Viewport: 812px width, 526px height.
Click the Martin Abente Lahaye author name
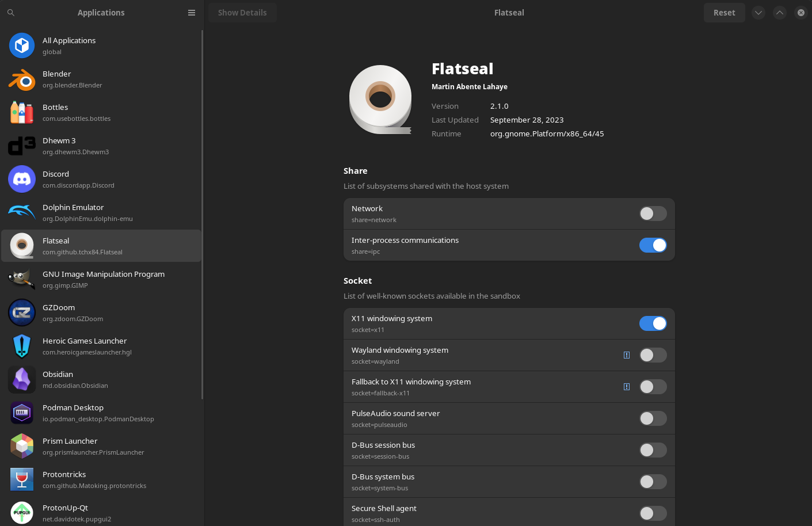pos(470,87)
